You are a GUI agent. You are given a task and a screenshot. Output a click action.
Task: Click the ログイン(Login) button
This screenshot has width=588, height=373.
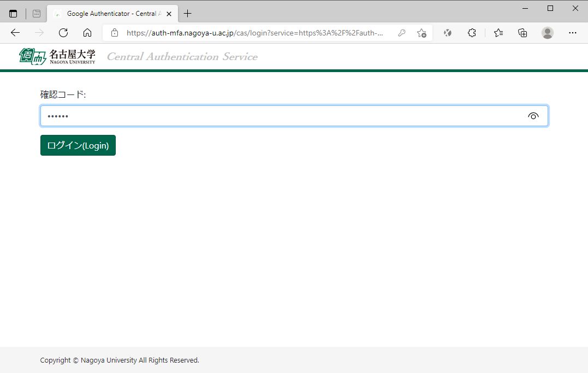(78, 145)
